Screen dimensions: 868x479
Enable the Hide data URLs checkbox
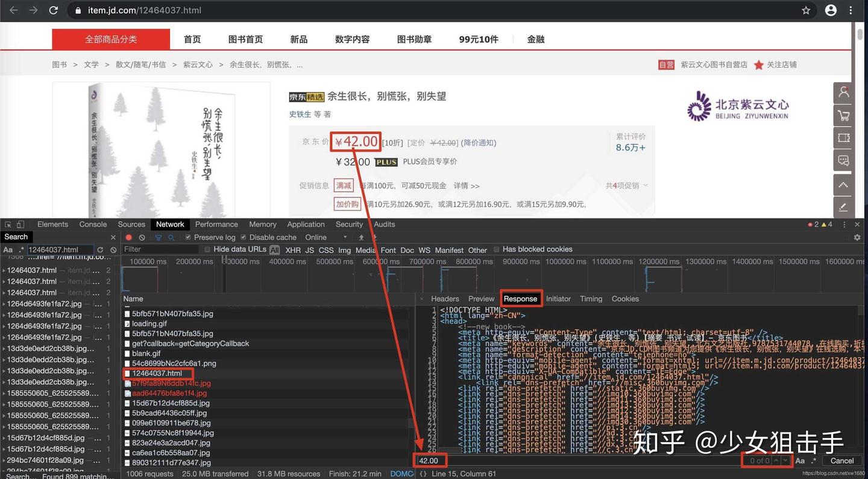click(207, 249)
